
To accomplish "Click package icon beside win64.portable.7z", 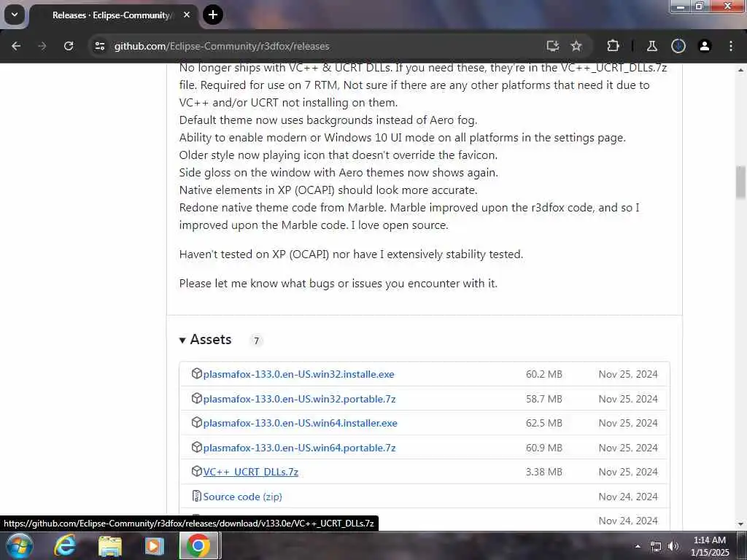I will [197, 448].
